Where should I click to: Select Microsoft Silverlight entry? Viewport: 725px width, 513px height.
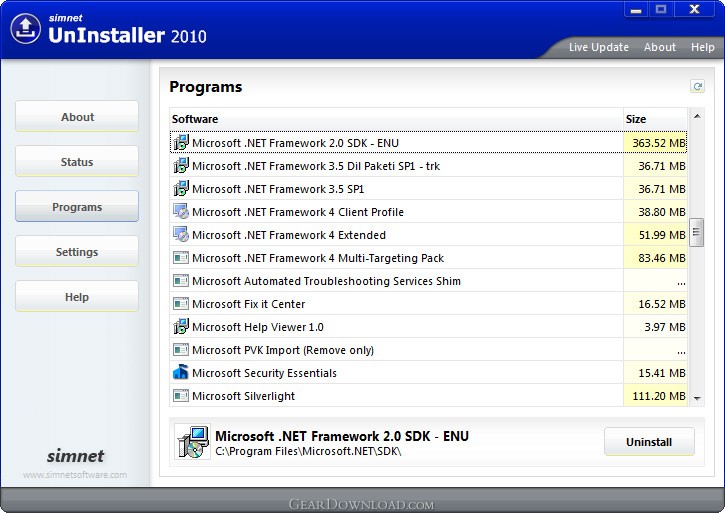point(428,396)
